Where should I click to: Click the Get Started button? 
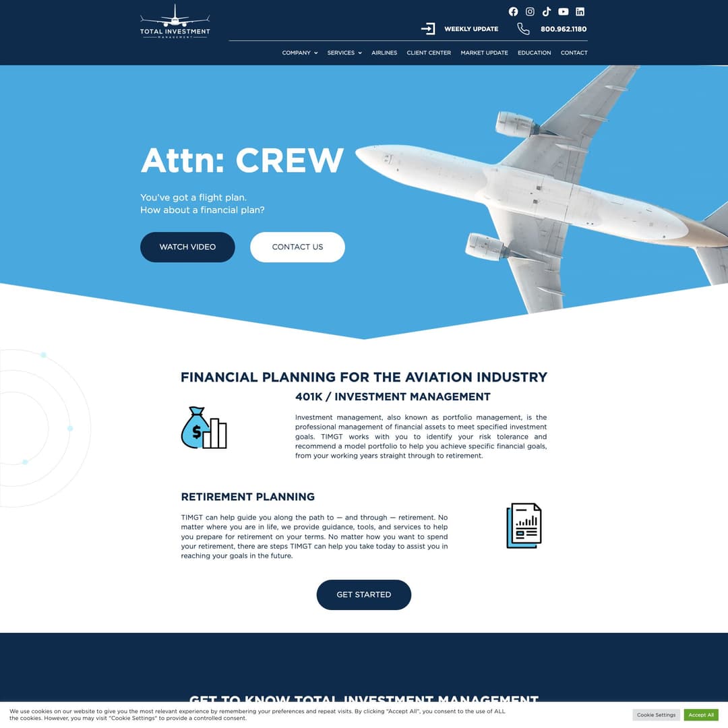pyautogui.click(x=363, y=595)
